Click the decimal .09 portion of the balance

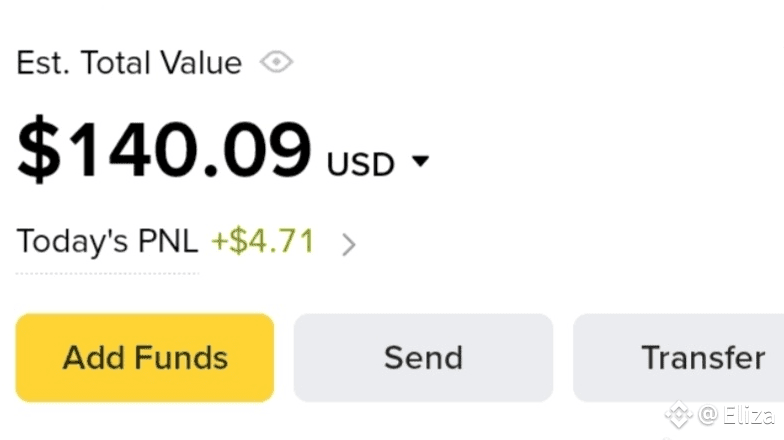pyautogui.click(x=260, y=152)
